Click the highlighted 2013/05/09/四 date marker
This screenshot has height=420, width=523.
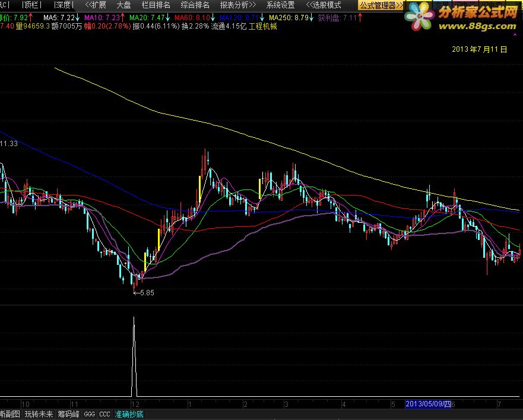click(x=428, y=404)
